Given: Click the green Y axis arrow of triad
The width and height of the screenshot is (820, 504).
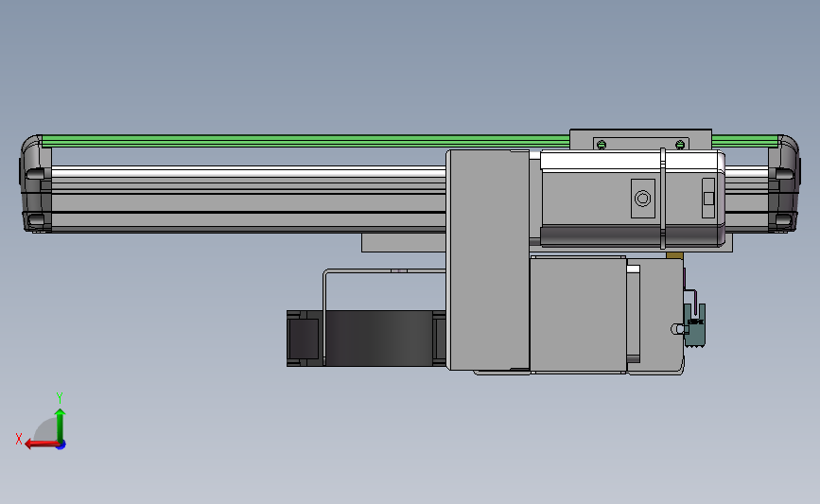Looking at the screenshot, I should tap(60, 425).
